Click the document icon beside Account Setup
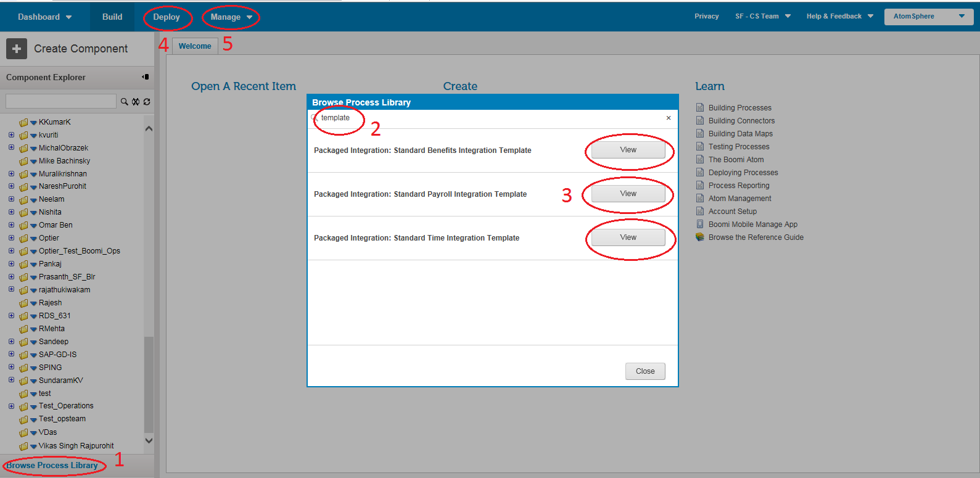 pos(700,211)
